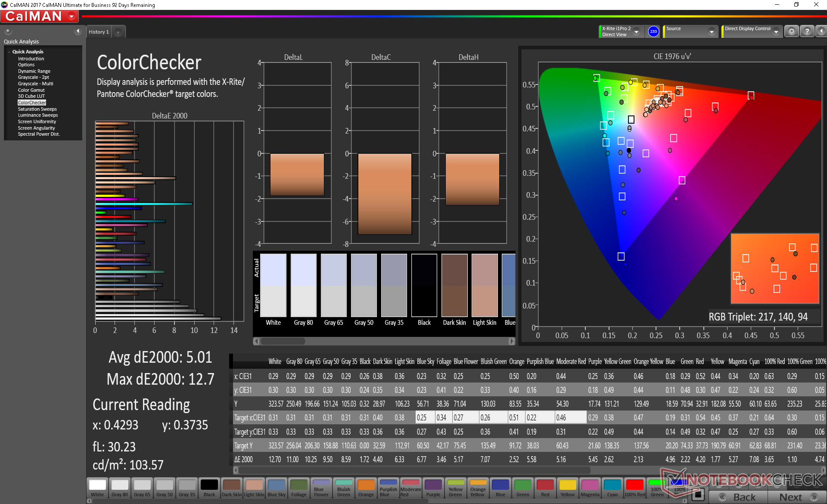Open the settings gear in the top toolbar
827x504 pixels.
pos(791,31)
